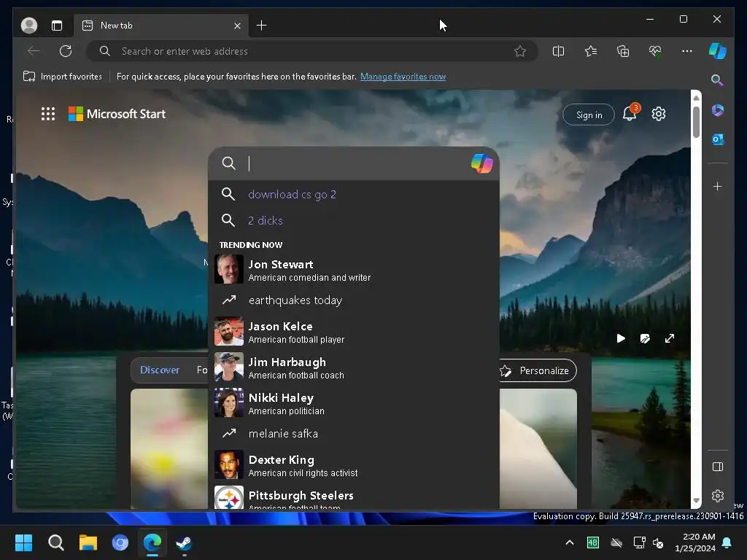Viewport: 747px width, 560px height.
Task: Click the Personalize button
Action: [x=538, y=370]
